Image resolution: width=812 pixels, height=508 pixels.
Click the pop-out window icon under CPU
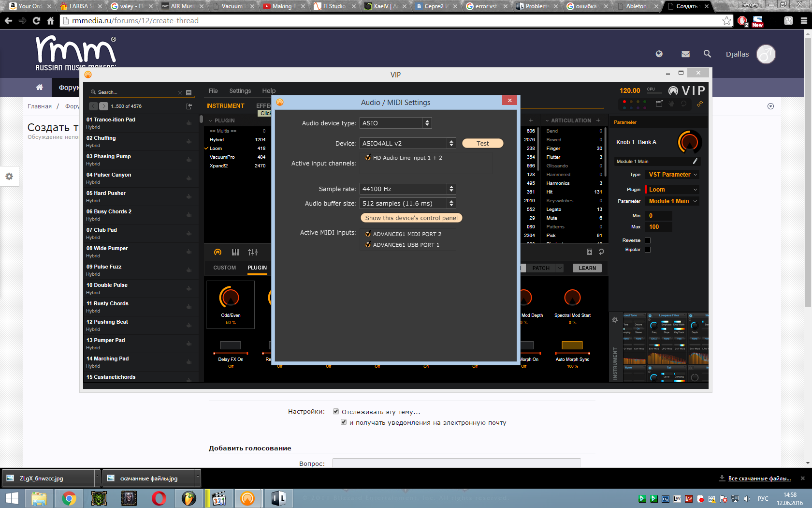[x=659, y=104]
